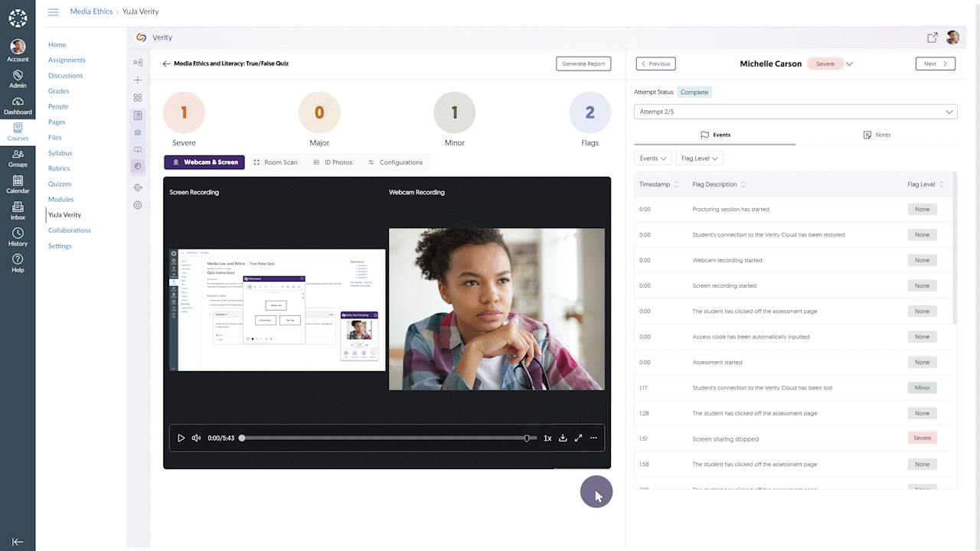The height and width of the screenshot is (551, 980).
Task: Go to Next student
Action: pyautogui.click(x=935, y=64)
